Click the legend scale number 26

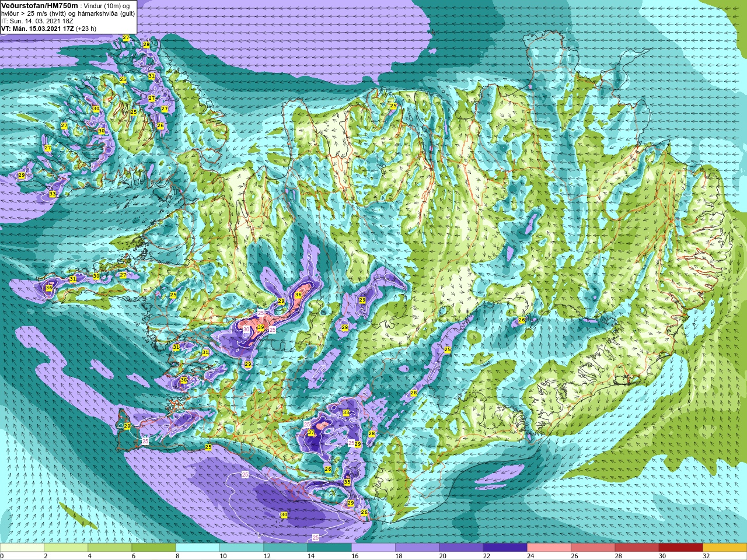tap(574, 556)
